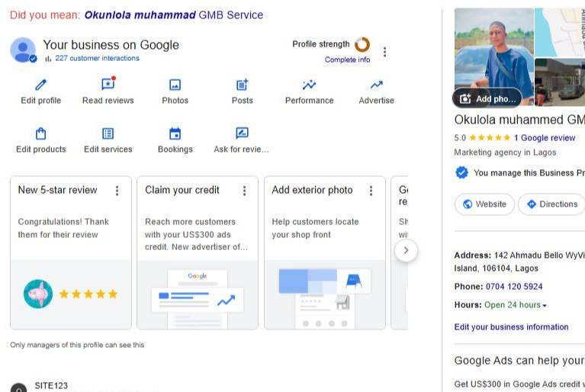Open the Edit profile pencil icon
Screen dimensions: 585x392
pyautogui.click(x=40, y=85)
